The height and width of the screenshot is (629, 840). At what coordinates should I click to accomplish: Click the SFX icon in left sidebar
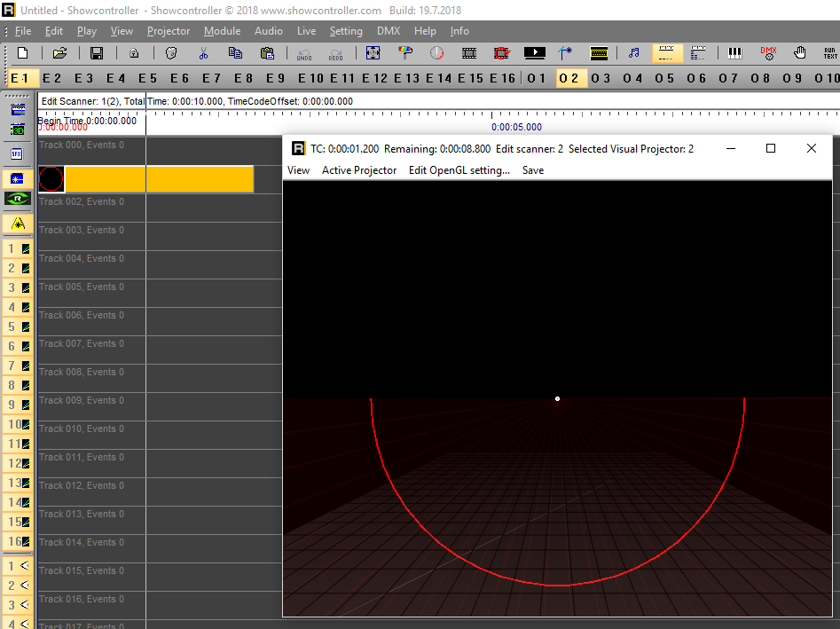point(17,153)
